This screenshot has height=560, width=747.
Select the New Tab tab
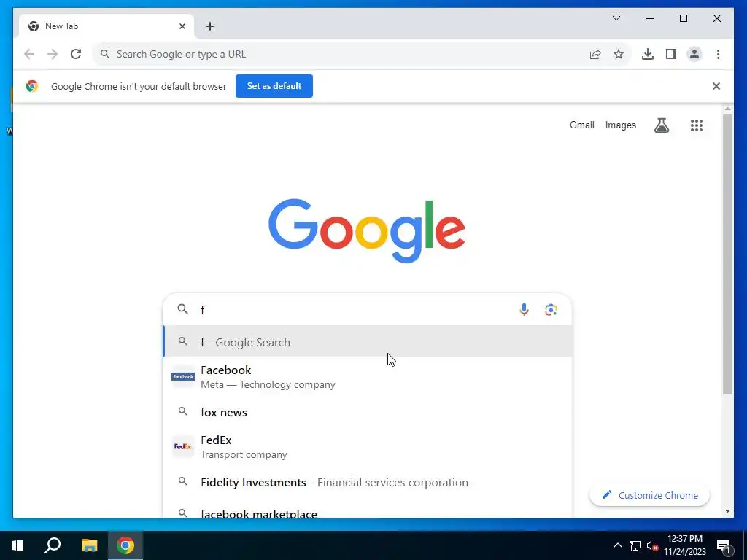[107, 26]
